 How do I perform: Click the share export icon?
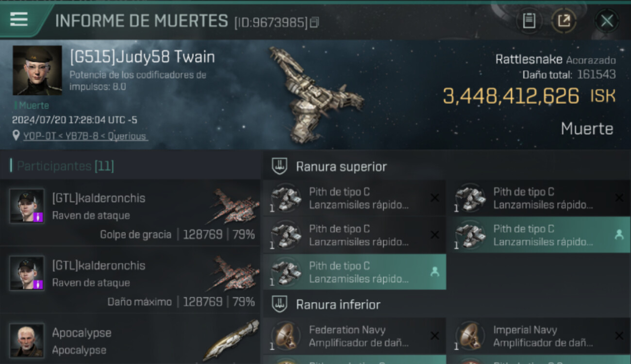[564, 21]
